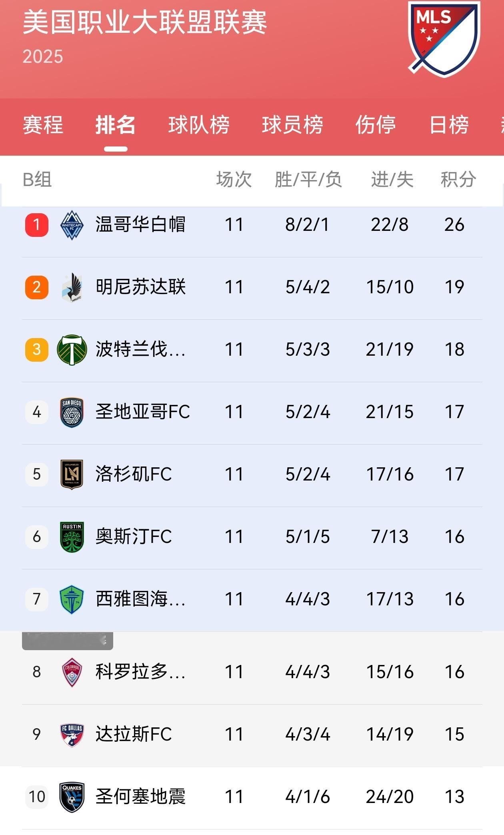Tap the Portland Timbers axe logo

tap(72, 350)
